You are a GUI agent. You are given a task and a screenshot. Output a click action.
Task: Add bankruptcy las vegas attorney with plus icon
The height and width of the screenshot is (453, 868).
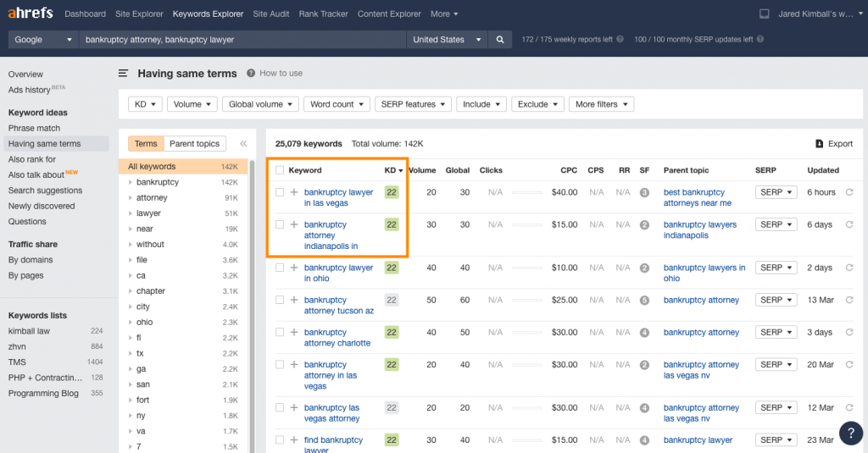[294, 407]
